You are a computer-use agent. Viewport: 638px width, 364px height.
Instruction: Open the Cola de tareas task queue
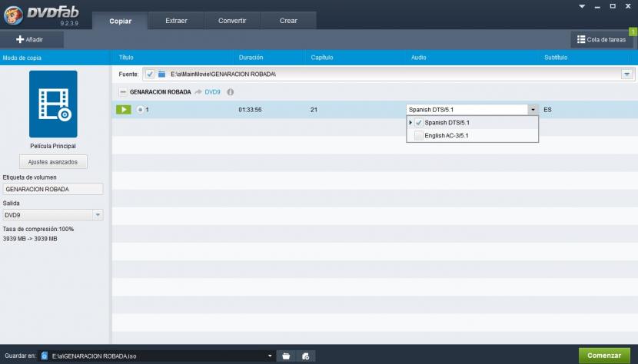pos(600,39)
